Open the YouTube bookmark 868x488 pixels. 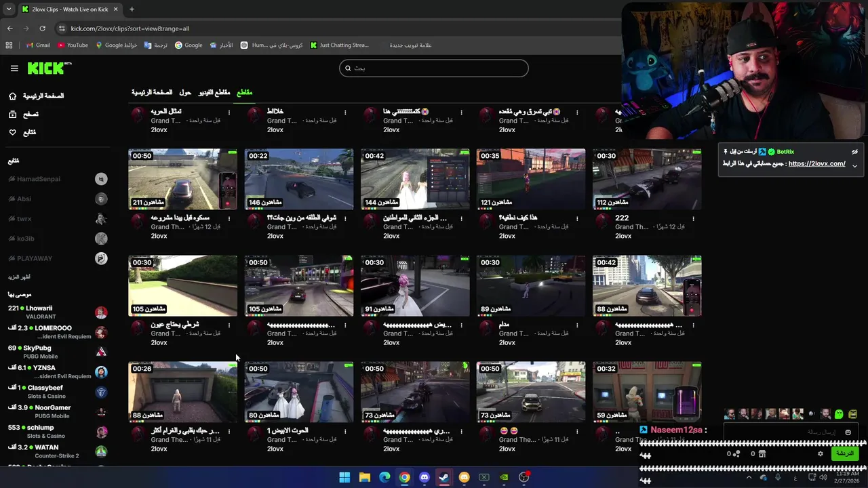point(73,45)
